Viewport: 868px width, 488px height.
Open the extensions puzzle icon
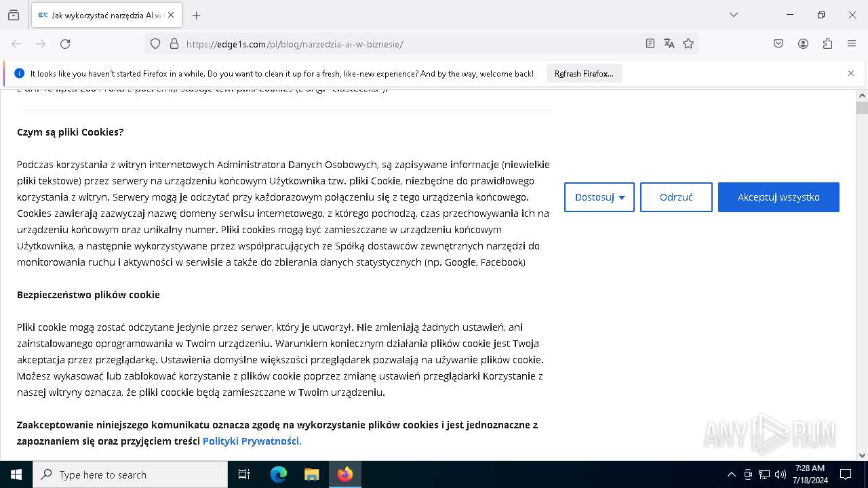tap(827, 43)
